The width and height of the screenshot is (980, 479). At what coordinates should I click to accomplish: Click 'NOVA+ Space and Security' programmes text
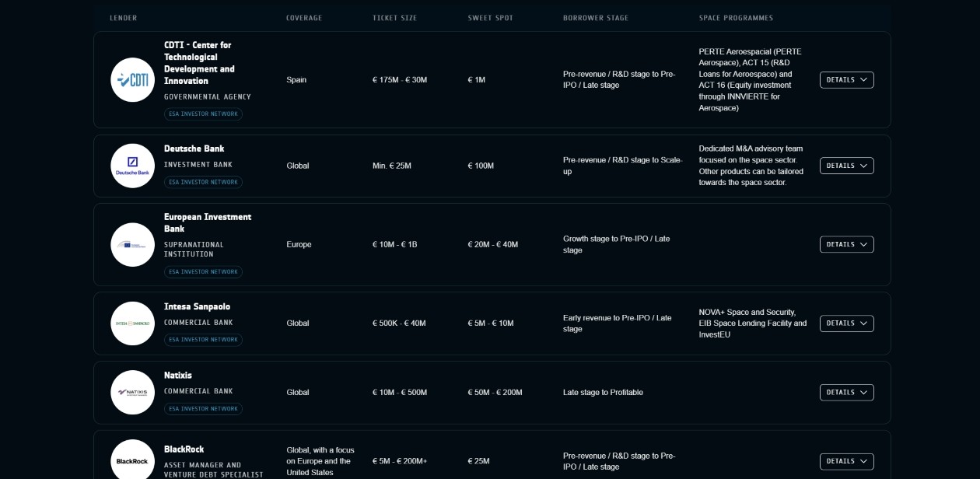[x=753, y=323]
